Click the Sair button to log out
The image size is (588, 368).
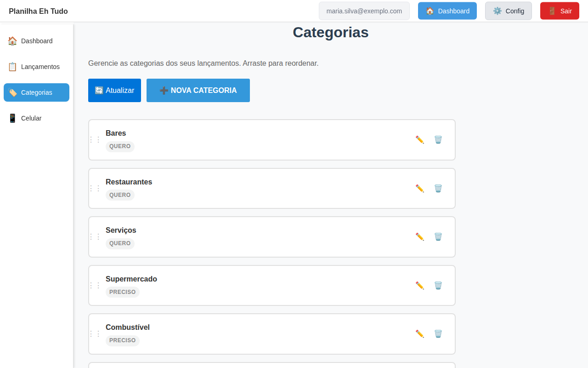(560, 11)
